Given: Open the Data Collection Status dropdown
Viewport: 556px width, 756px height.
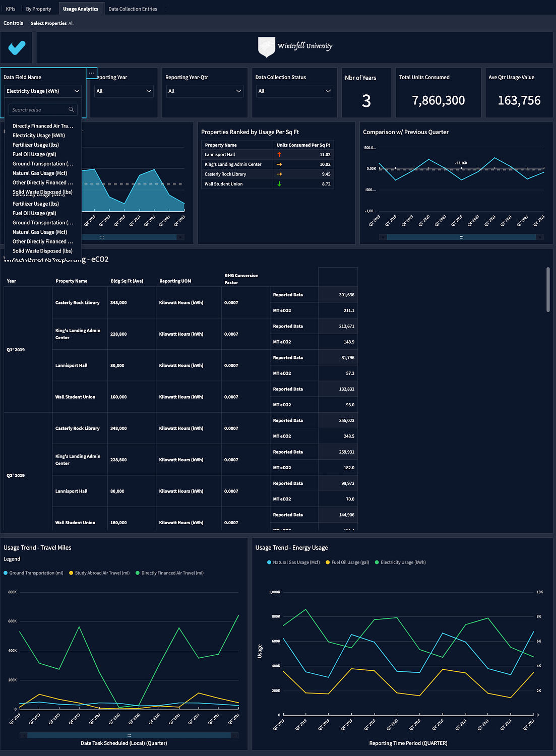Looking at the screenshot, I should click(x=294, y=91).
